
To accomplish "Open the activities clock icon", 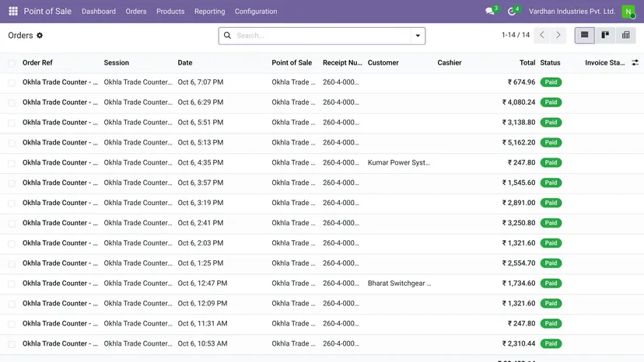I will point(511,11).
